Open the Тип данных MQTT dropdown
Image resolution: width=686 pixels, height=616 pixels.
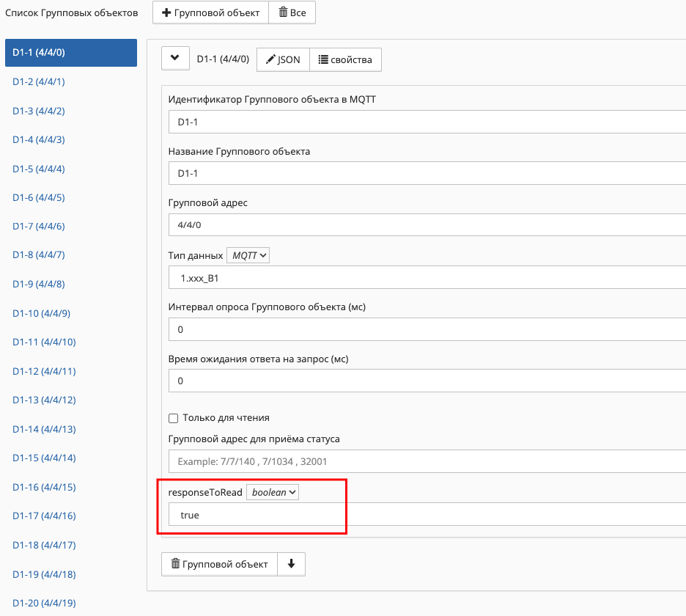point(248,255)
